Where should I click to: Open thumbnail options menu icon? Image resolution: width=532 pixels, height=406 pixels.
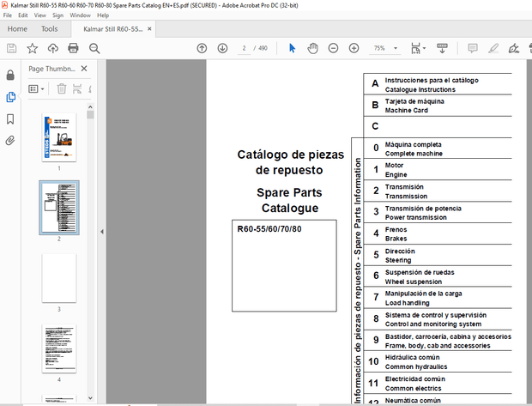(x=36, y=89)
